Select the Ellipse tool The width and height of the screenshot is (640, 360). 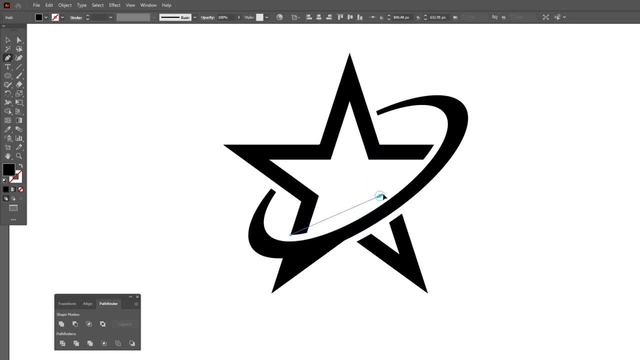coord(8,76)
